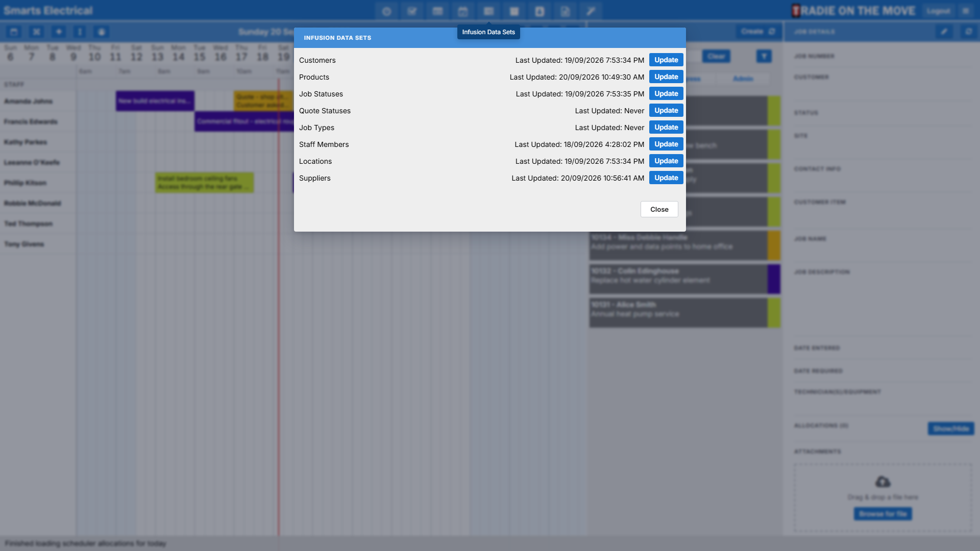Click the refresh icon in Job Details header
Screen dimensions: 980x551
(968, 32)
